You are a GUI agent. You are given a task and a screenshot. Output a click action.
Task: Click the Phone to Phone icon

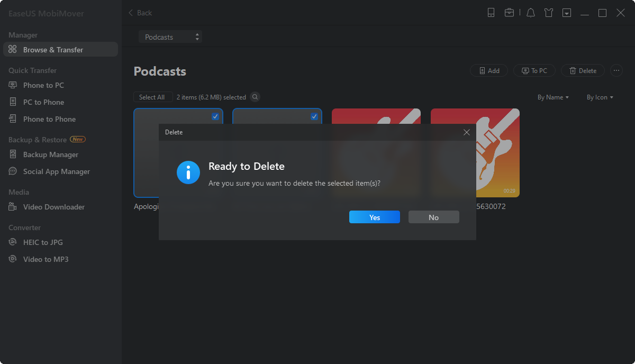pyautogui.click(x=13, y=119)
